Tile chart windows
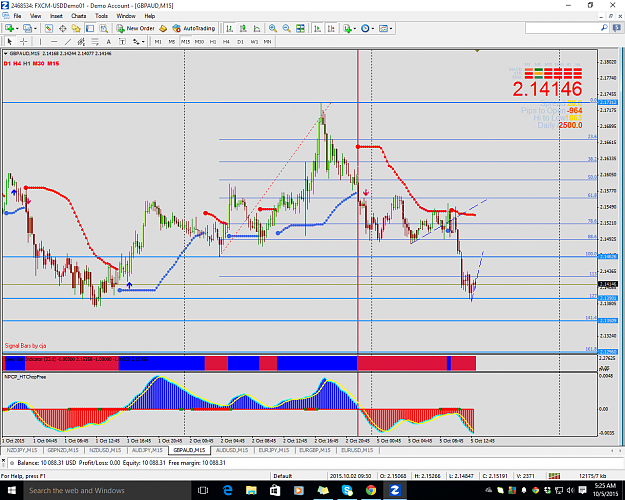 (300, 28)
